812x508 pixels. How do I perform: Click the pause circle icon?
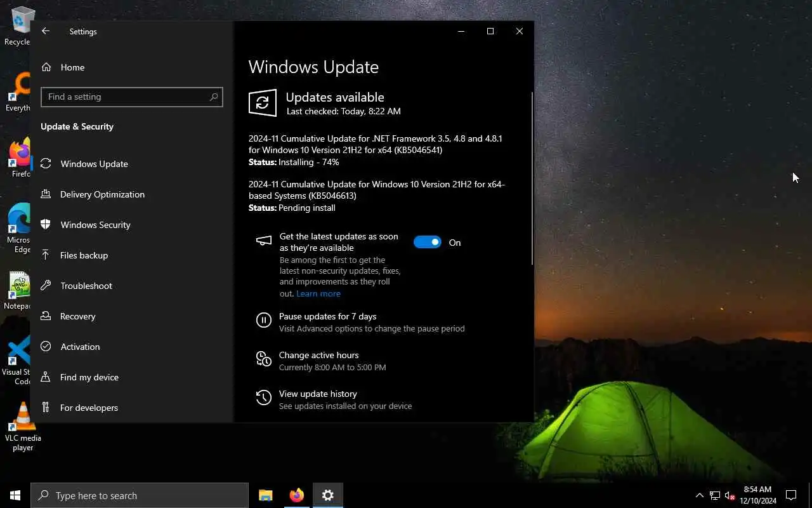[263, 320]
